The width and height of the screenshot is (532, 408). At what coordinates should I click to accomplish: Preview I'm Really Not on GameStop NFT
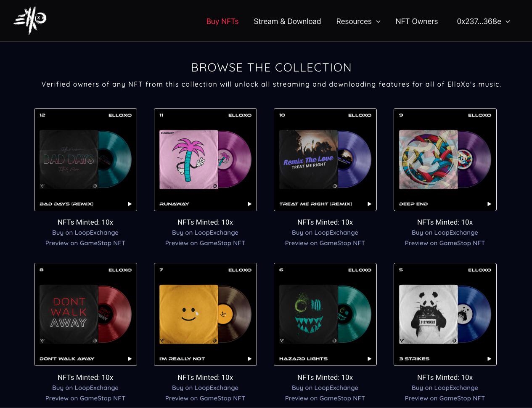[205, 398]
